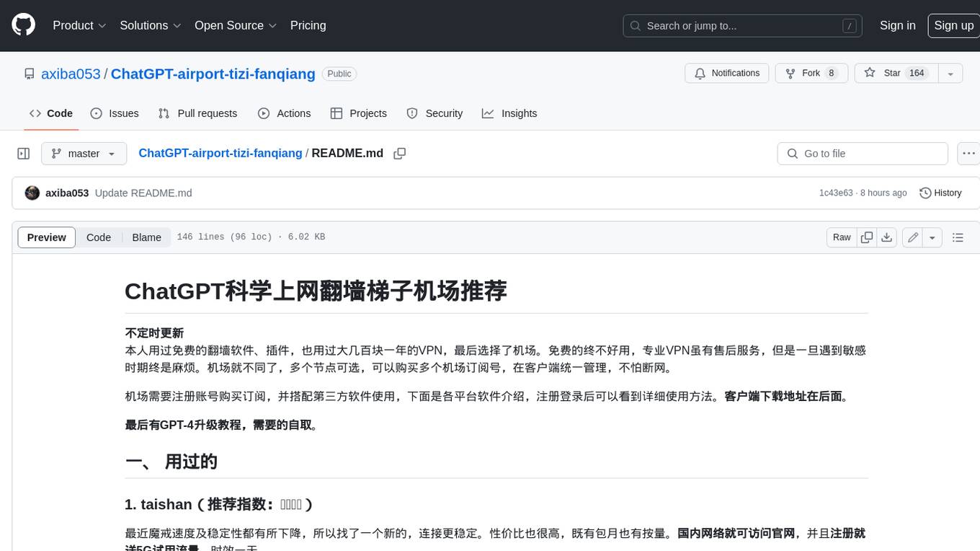Expand the Product menu
Screen dimensions: 980x551
tap(79, 25)
